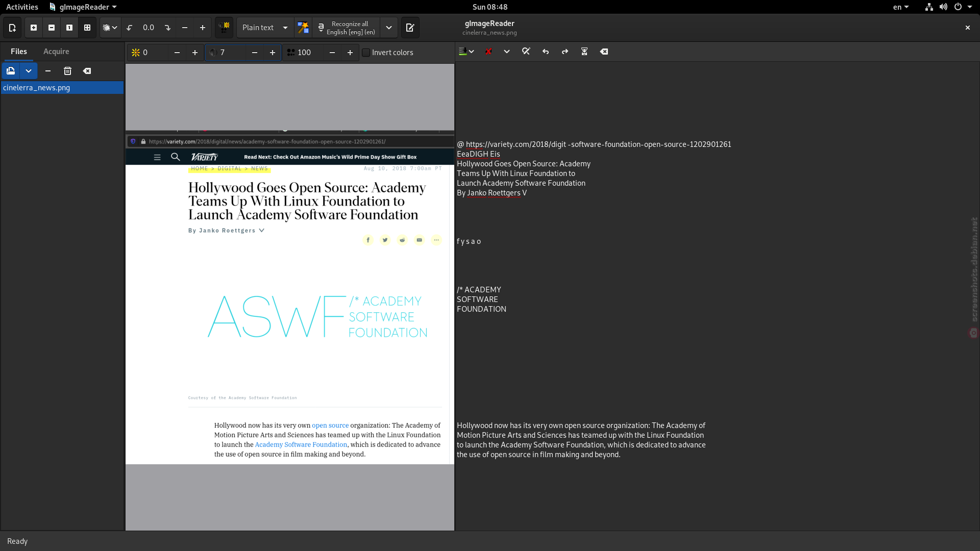Fit image to window (best fit)
The image size is (980, 551).
tap(87, 28)
